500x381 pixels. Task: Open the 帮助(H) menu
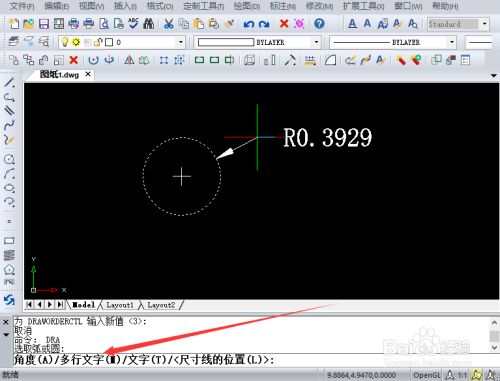coord(445,6)
